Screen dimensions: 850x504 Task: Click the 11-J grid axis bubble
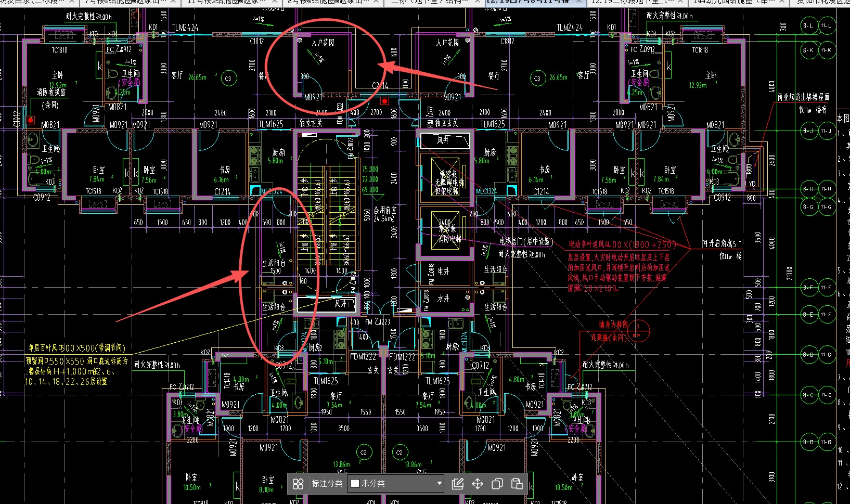826,131
